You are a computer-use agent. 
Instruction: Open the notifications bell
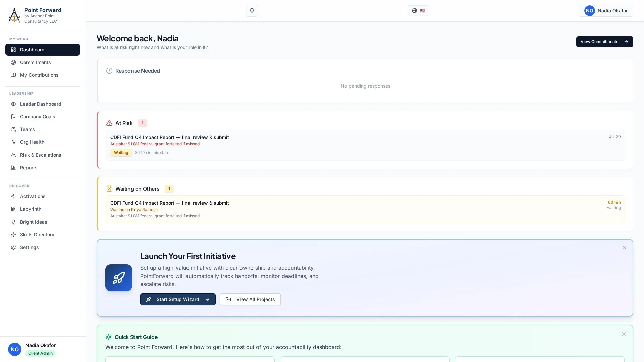[252, 11]
